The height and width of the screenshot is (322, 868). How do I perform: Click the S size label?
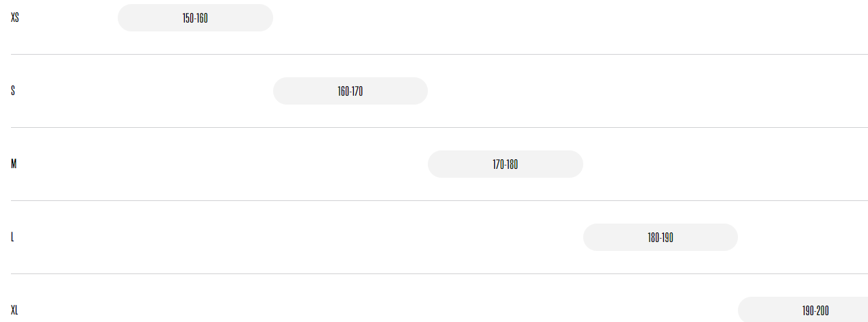point(13,91)
